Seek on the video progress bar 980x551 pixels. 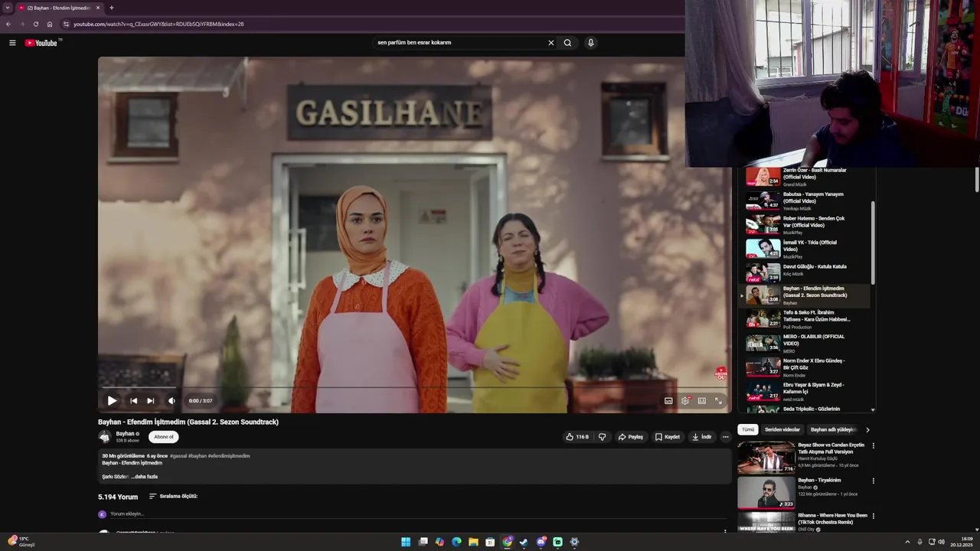point(414,388)
